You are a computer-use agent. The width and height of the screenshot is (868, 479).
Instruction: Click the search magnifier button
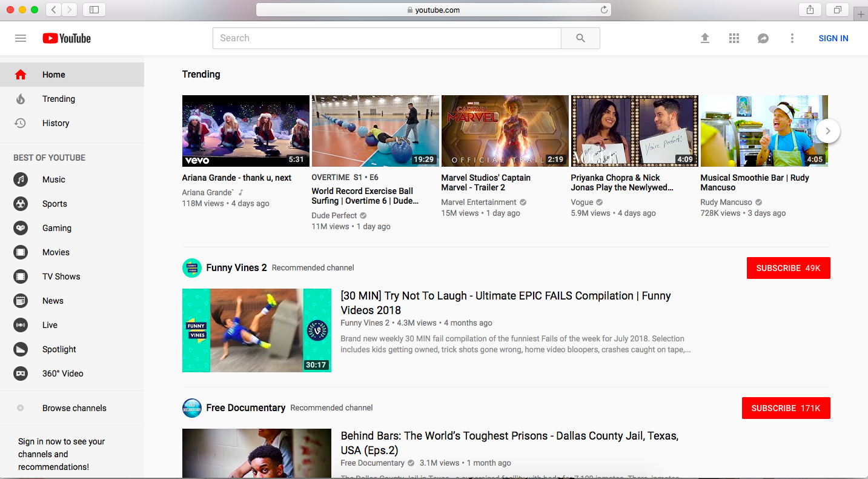580,38
